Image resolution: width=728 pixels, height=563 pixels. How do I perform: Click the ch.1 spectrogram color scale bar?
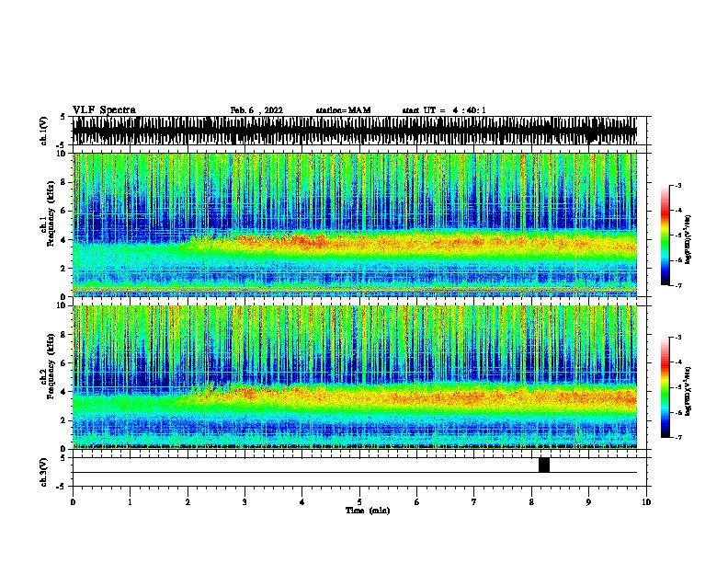click(x=665, y=236)
